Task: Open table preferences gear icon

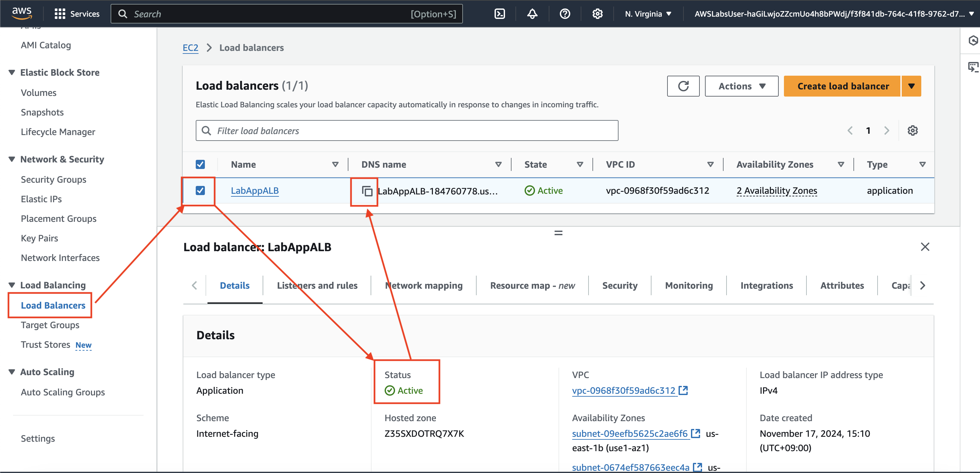Action: 913,130
